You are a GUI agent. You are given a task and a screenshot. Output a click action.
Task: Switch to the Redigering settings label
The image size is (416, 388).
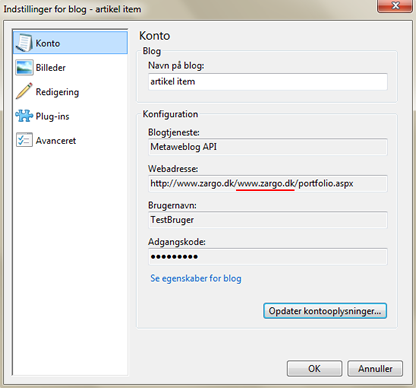click(57, 92)
